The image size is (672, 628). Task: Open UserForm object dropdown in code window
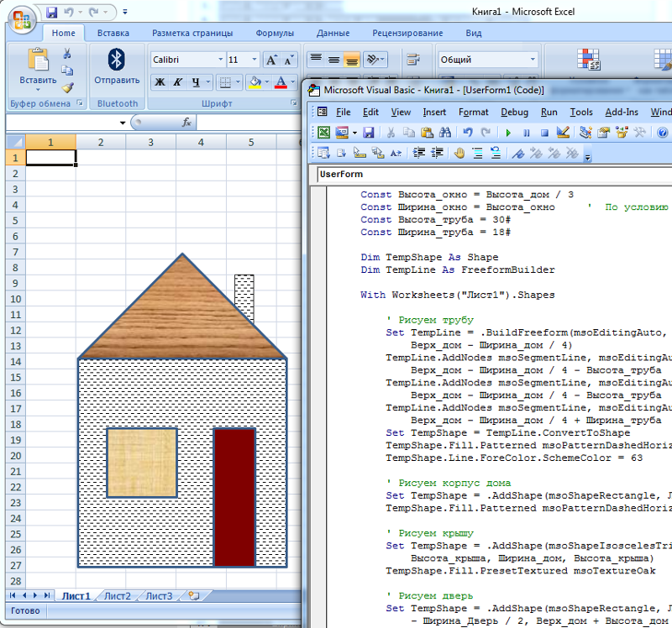495,175
